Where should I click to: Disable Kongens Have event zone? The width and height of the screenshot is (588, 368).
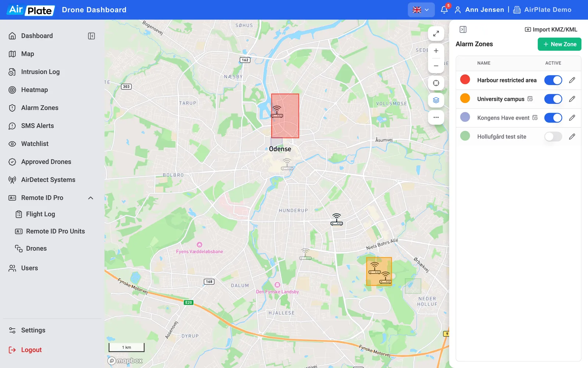point(553,118)
